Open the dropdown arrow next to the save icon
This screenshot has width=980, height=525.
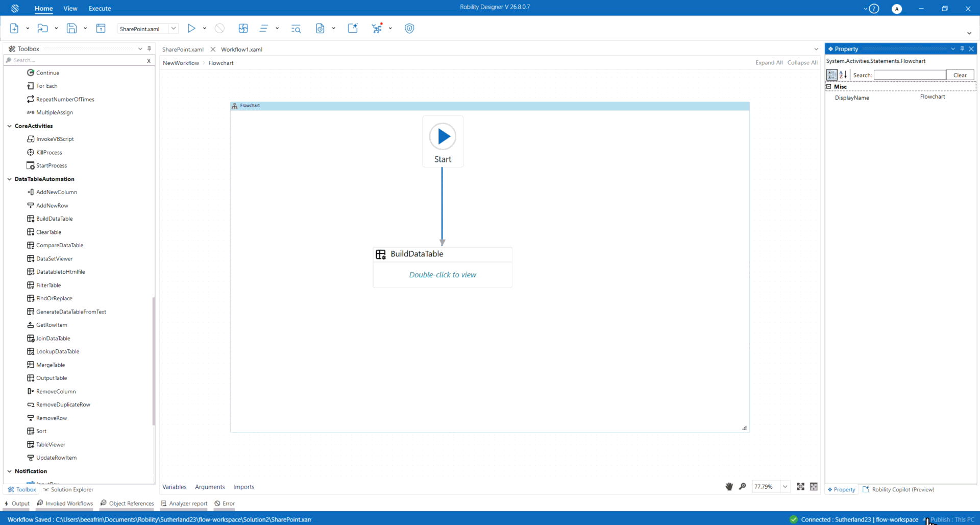point(85,29)
